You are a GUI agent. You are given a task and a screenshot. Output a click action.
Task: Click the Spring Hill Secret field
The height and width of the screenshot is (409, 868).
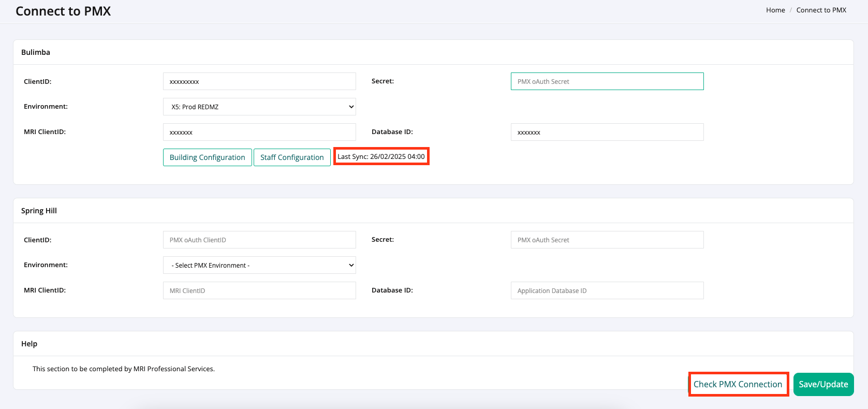[607, 240]
